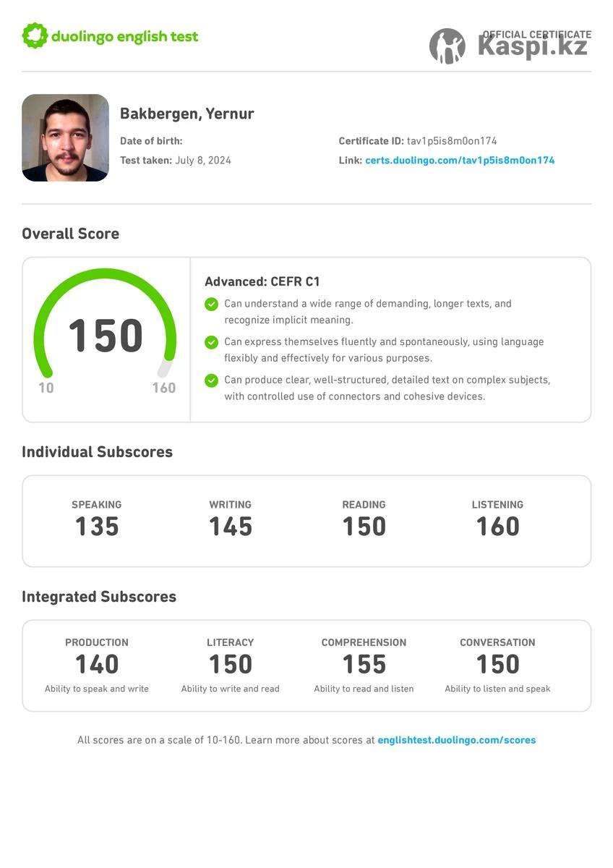Open the englishtest.duolingo.com/scores link
613x868 pixels.
456,740
